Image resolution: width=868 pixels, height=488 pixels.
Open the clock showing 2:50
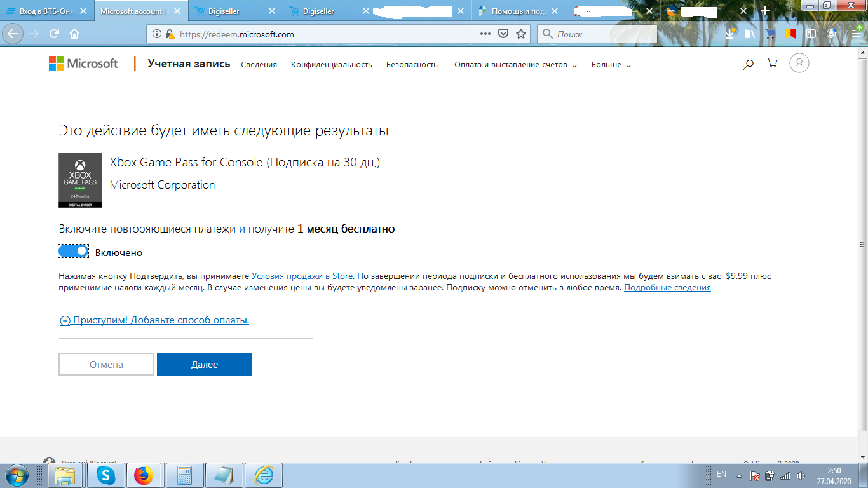[x=834, y=475]
